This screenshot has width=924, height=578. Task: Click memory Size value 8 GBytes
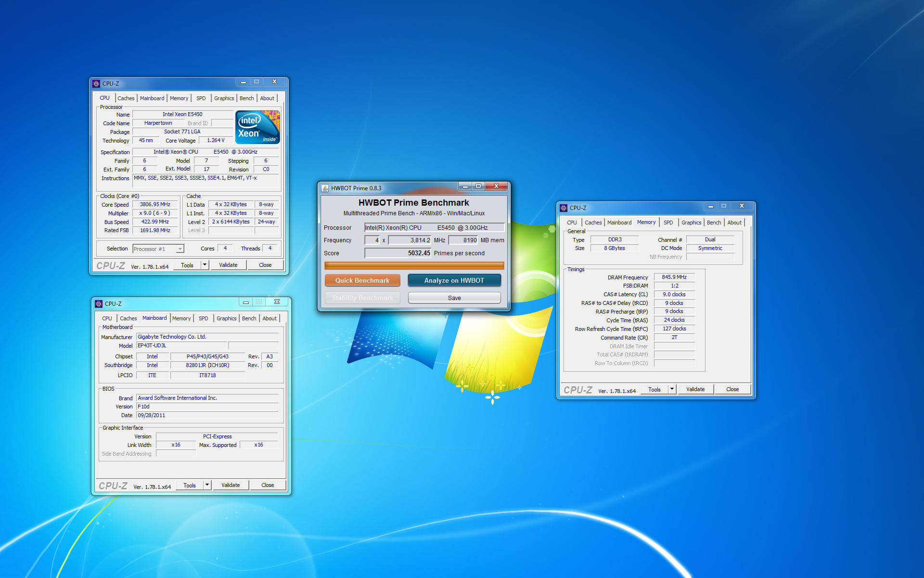(615, 248)
